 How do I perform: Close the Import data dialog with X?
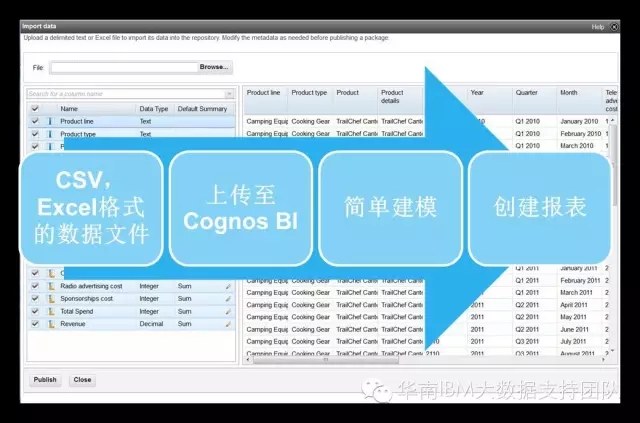pos(614,27)
